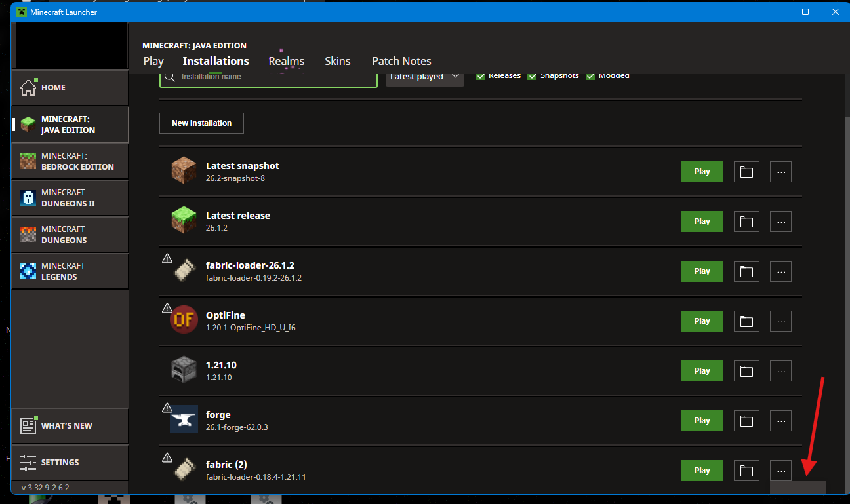Open more options for fabric-loader-26.1.2

[780, 271]
